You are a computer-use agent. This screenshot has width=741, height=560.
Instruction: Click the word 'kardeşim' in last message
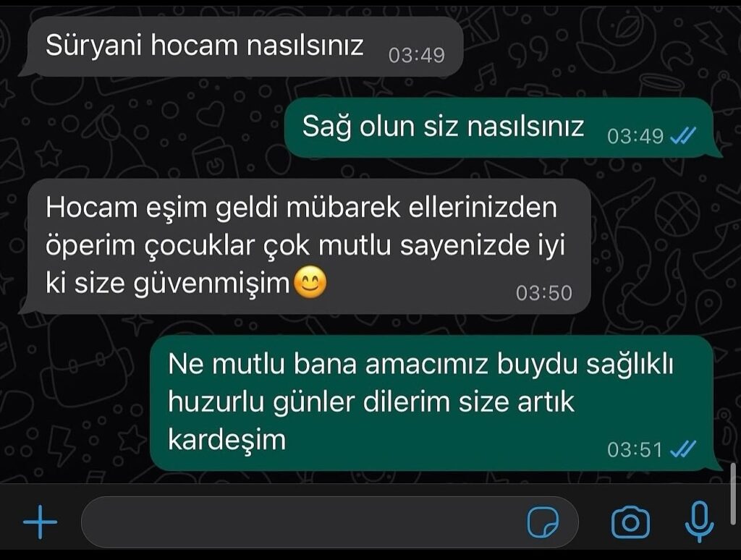tap(226, 440)
